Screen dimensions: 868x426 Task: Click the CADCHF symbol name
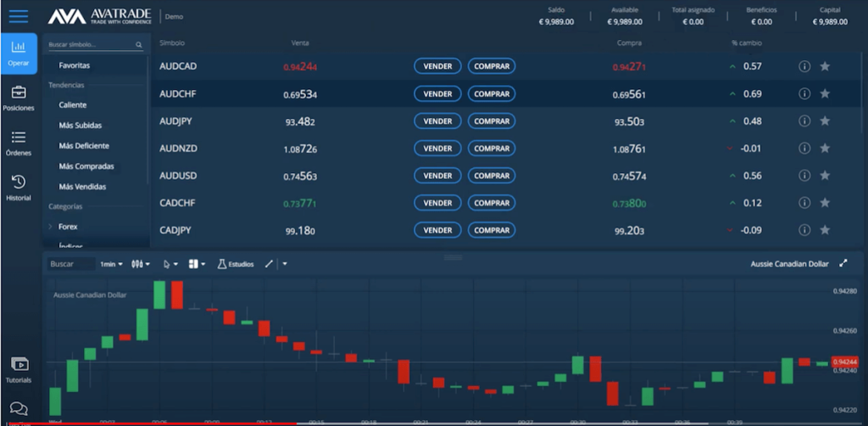pos(178,203)
